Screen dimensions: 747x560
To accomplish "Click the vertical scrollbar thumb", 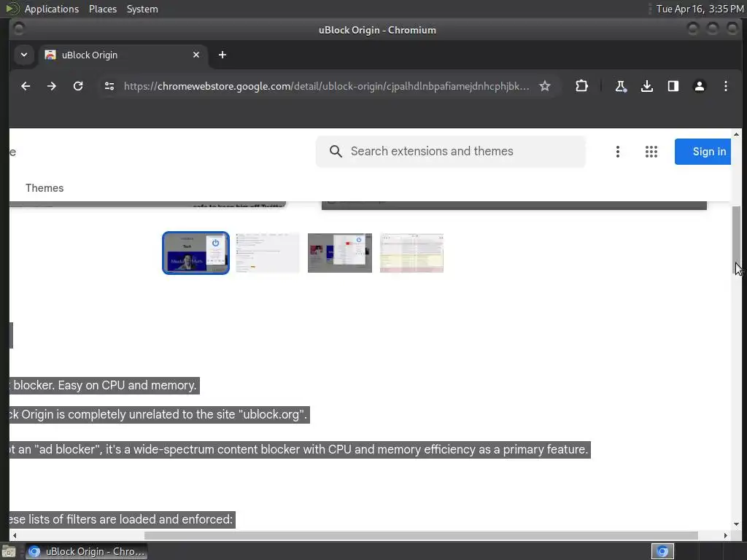I will click(737, 239).
